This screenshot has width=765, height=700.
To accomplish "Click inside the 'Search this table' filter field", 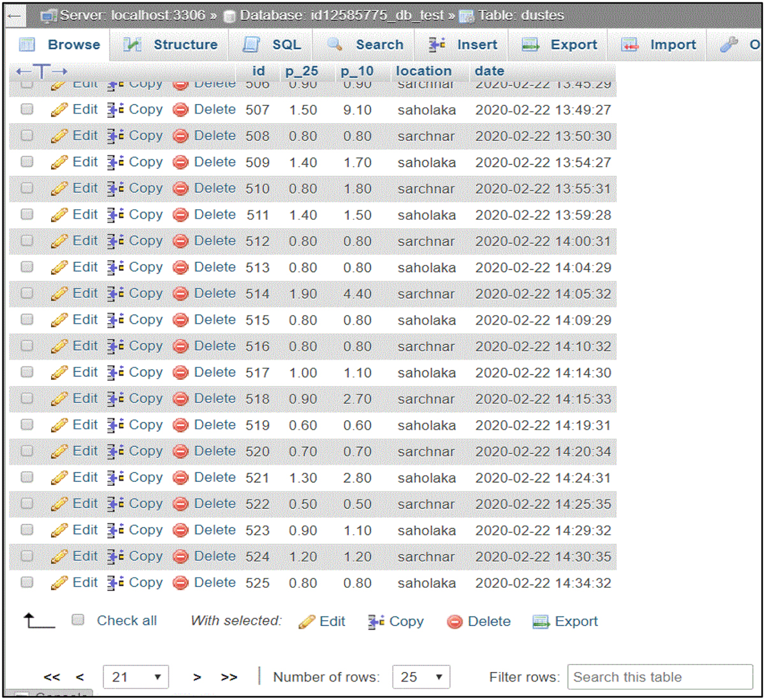I will pyautogui.click(x=660, y=677).
